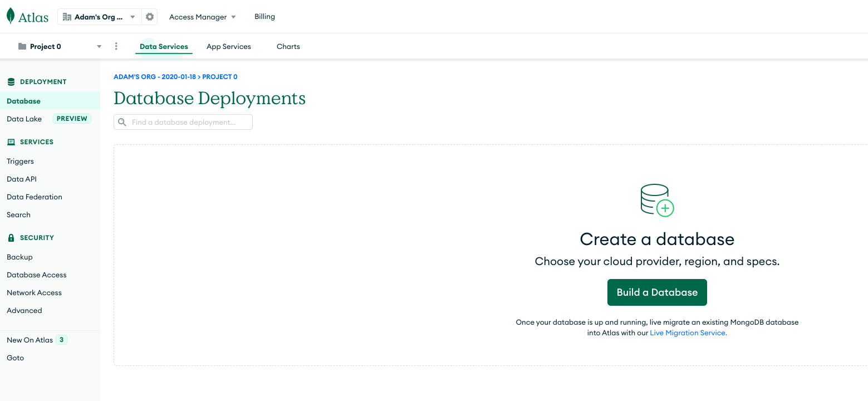Open organization settings gear icon
Viewport: 868px width, 401px height.
(150, 17)
